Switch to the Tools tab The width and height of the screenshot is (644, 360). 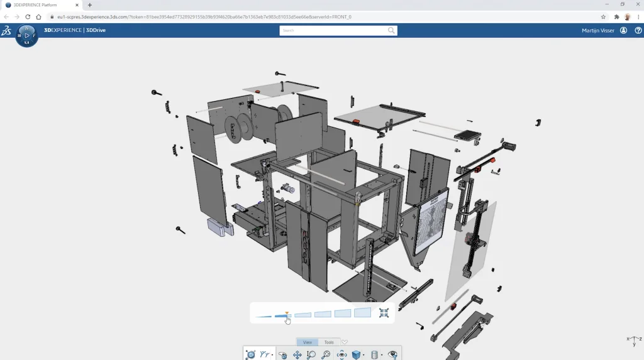[x=329, y=342]
